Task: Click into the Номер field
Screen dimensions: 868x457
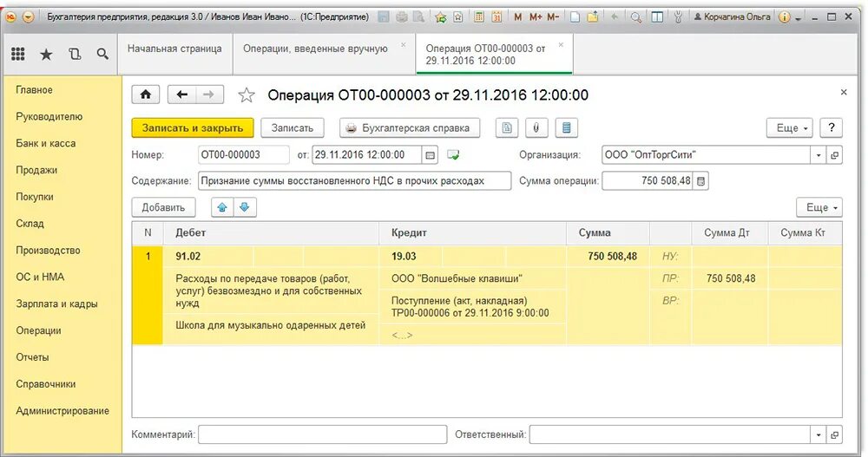Action: 244,155
